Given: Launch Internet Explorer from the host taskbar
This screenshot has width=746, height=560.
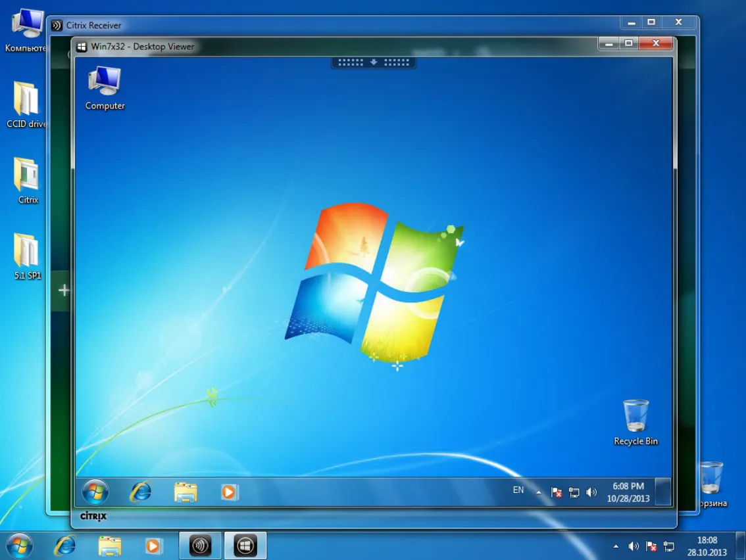Looking at the screenshot, I should point(65,546).
